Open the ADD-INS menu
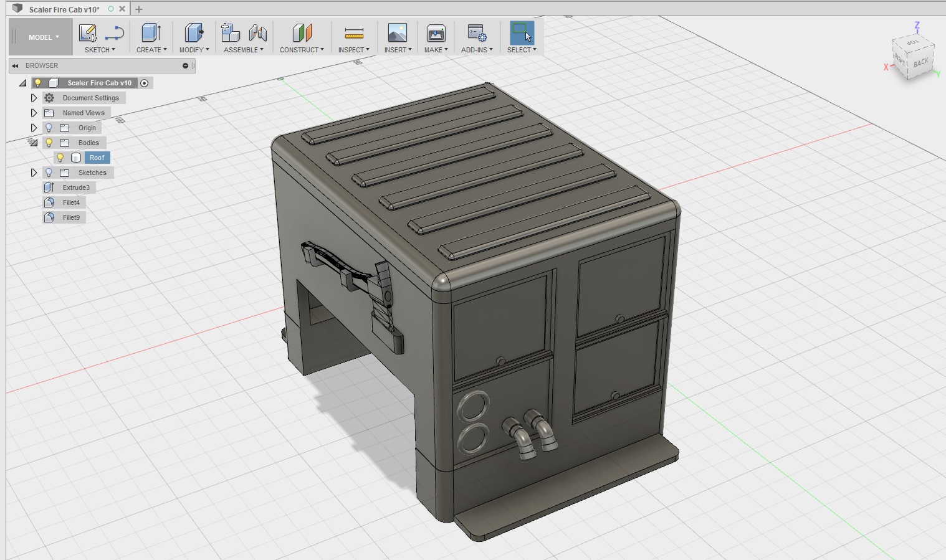Screen dimensions: 946x560 [x=477, y=50]
